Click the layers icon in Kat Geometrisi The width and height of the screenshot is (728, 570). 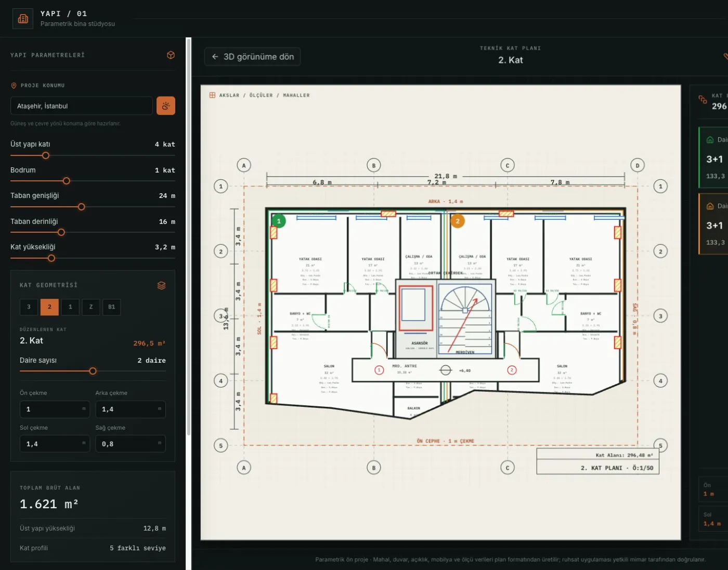coord(162,285)
